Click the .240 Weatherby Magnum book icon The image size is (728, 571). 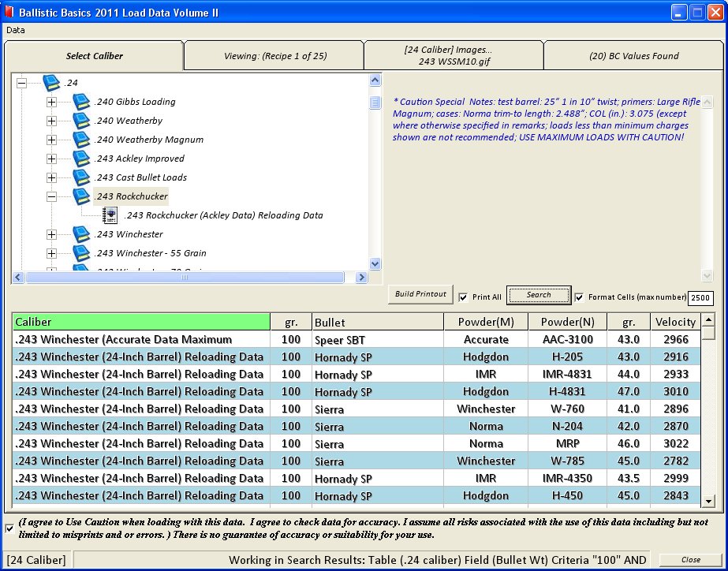82,140
